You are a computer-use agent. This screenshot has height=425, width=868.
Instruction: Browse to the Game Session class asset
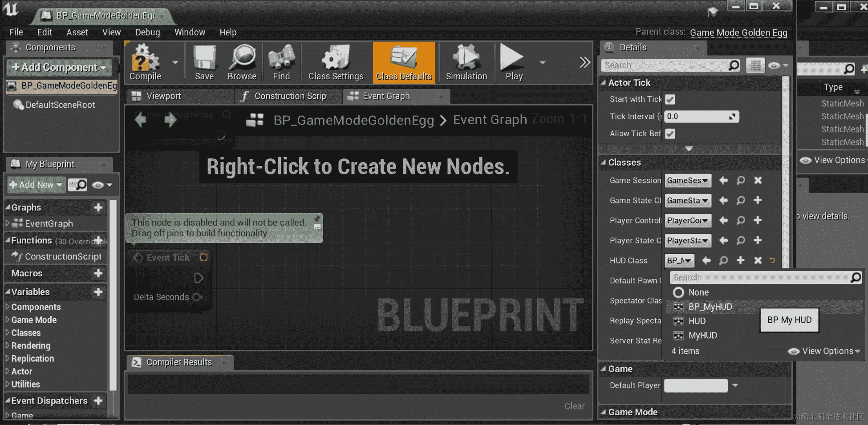[741, 180]
